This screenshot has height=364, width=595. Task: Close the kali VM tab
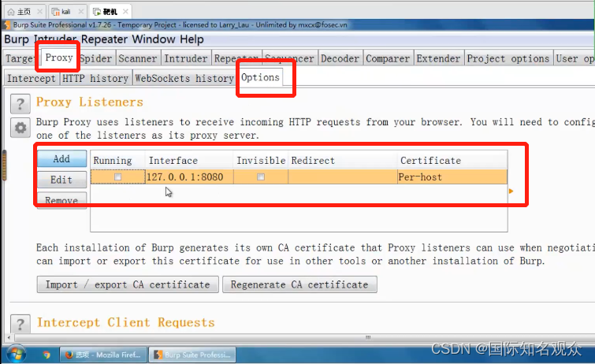click(80, 12)
